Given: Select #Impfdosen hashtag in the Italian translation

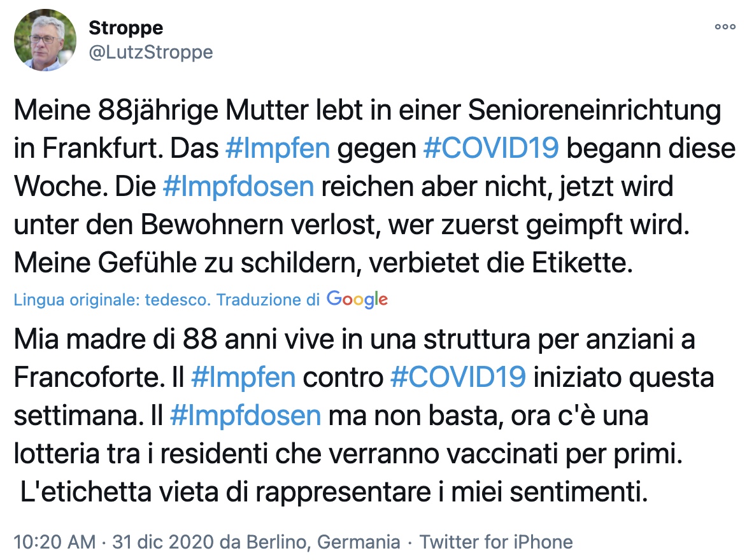Looking at the screenshot, I should [245, 416].
